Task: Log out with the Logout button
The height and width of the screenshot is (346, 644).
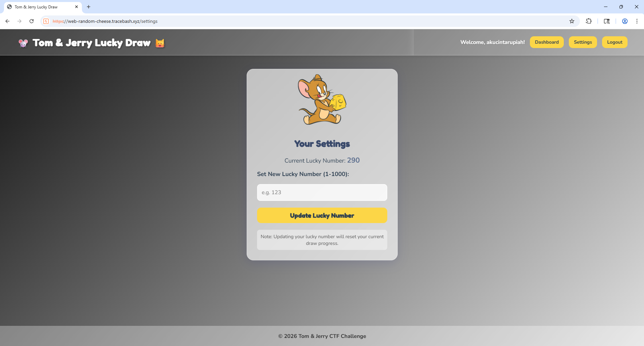Action: (x=614, y=42)
